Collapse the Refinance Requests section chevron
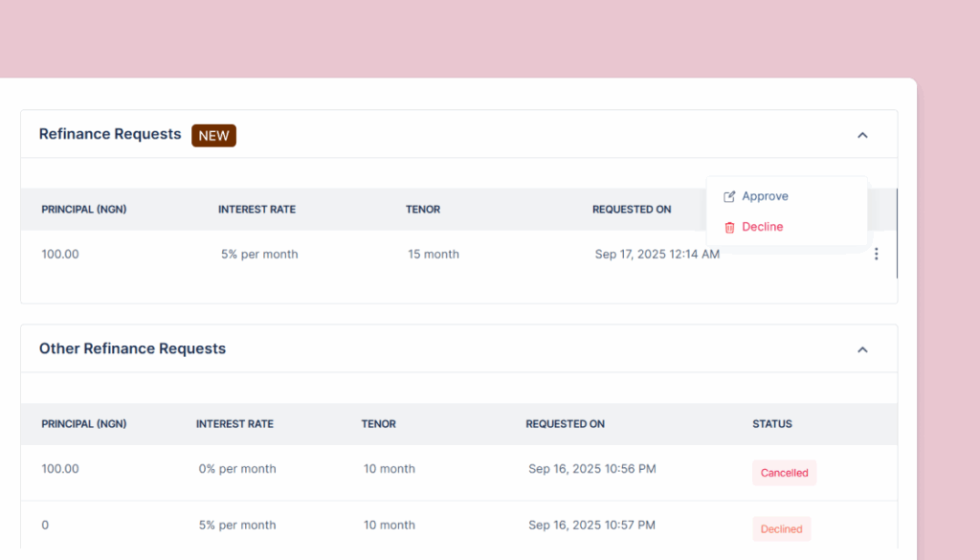This screenshot has height=560, width=980. click(862, 135)
